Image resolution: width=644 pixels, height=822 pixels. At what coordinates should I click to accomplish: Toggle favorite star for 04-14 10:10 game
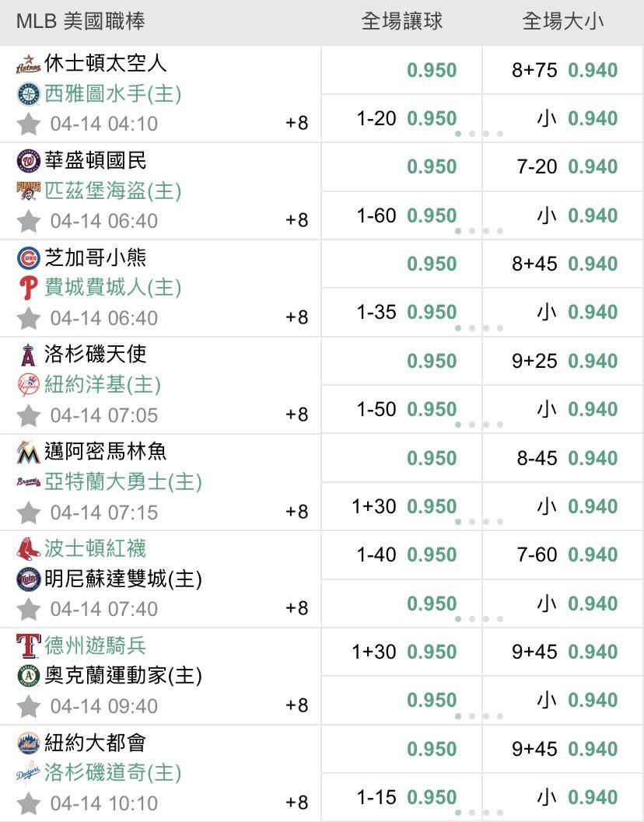[29, 803]
